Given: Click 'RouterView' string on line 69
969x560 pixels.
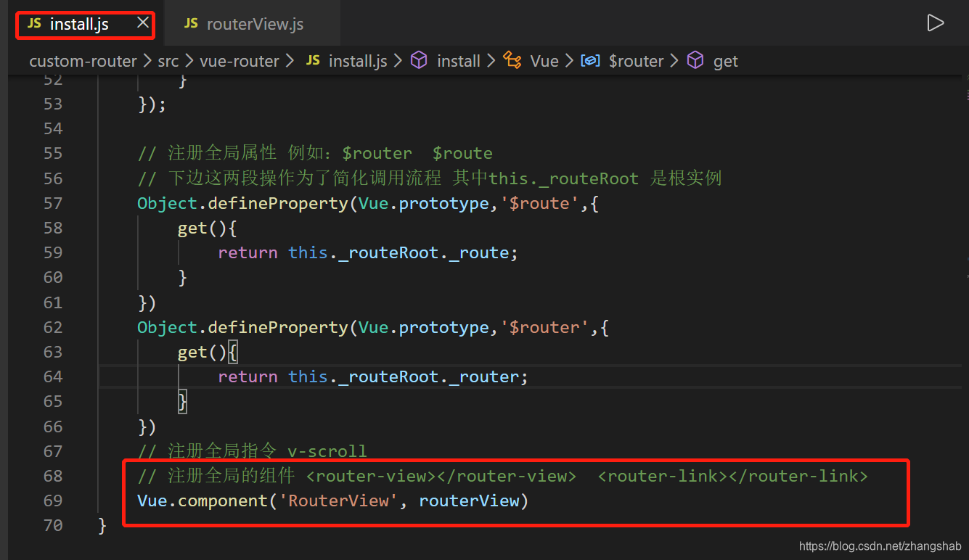Looking at the screenshot, I should point(339,501).
